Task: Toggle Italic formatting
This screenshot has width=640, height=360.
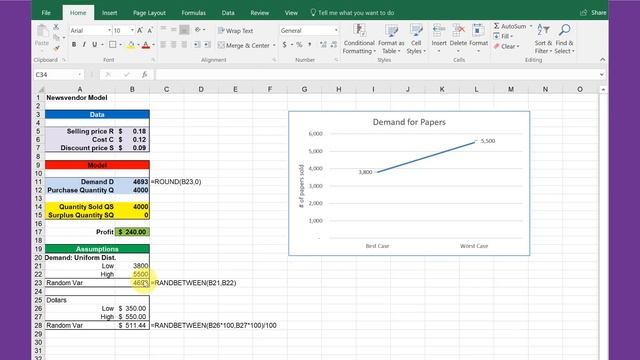Action: (84, 45)
